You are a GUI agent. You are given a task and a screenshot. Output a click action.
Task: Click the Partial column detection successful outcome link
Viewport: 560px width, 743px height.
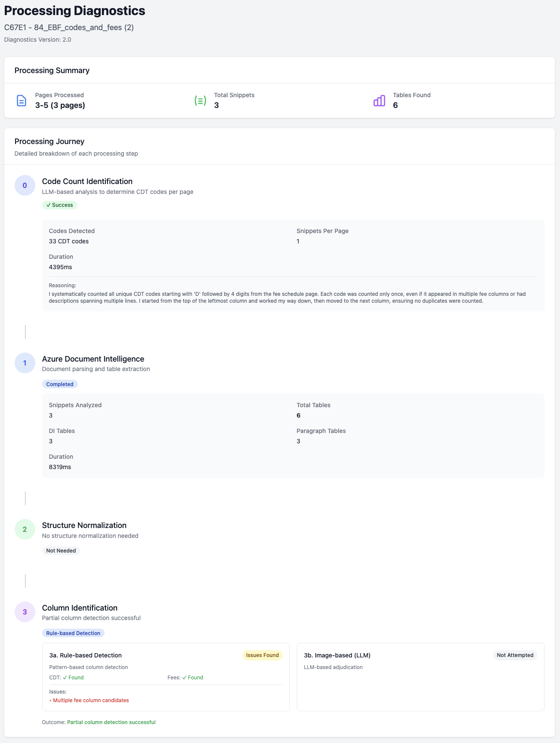pyautogui.click(x=111, y=722)
